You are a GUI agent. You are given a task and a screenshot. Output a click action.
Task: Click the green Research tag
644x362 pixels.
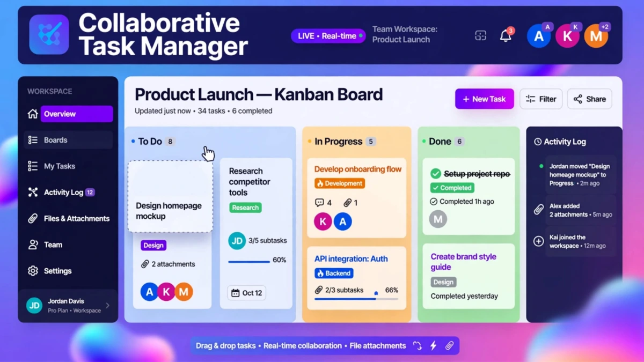point(245,208)
